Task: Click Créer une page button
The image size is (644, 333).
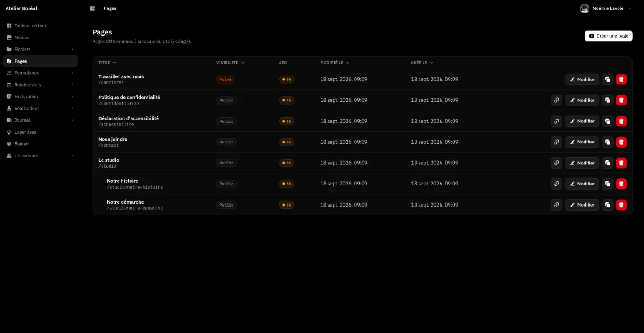Action: click(609, 36)
